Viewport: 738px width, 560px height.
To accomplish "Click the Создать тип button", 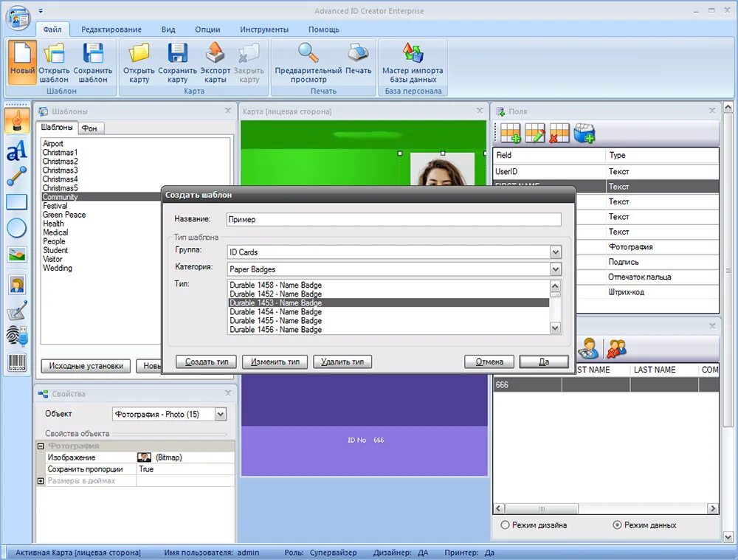I will click(206, 362).
